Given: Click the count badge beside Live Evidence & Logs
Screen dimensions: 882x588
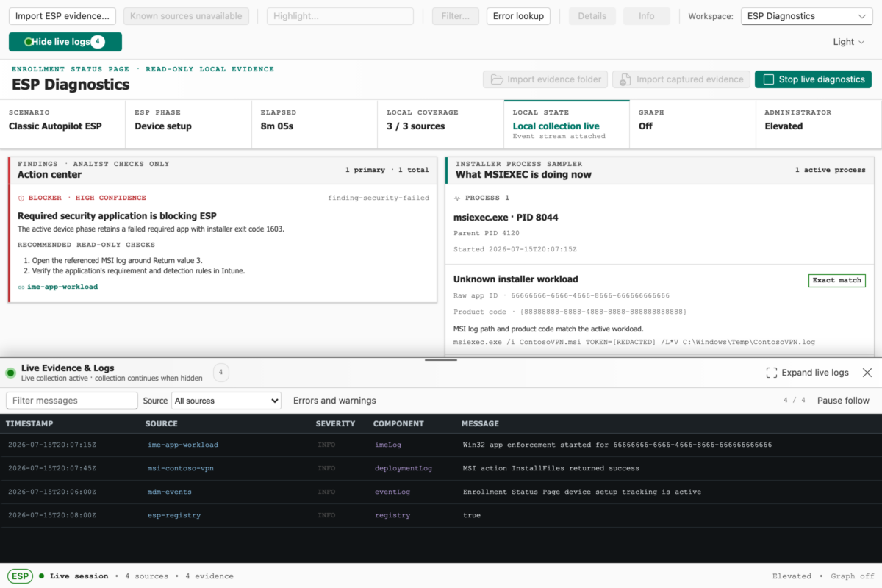Looking at the screenshot, I should coord(220,373).
